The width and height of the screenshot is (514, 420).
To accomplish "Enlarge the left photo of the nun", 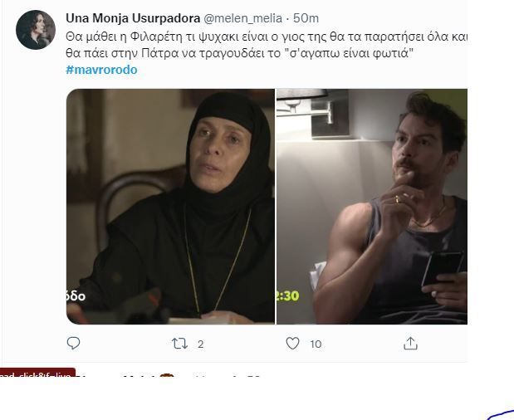I will (x=170, y=206).
